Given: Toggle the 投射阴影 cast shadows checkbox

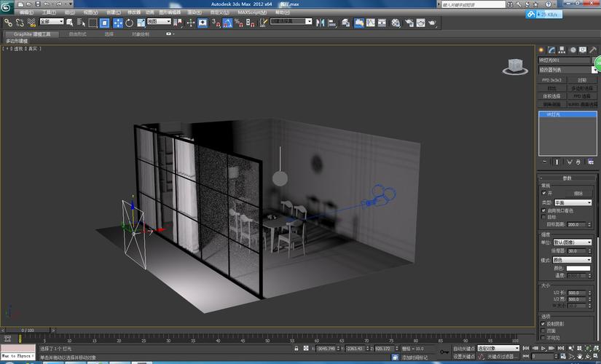Looking at the screenshot, I should 543,323.
